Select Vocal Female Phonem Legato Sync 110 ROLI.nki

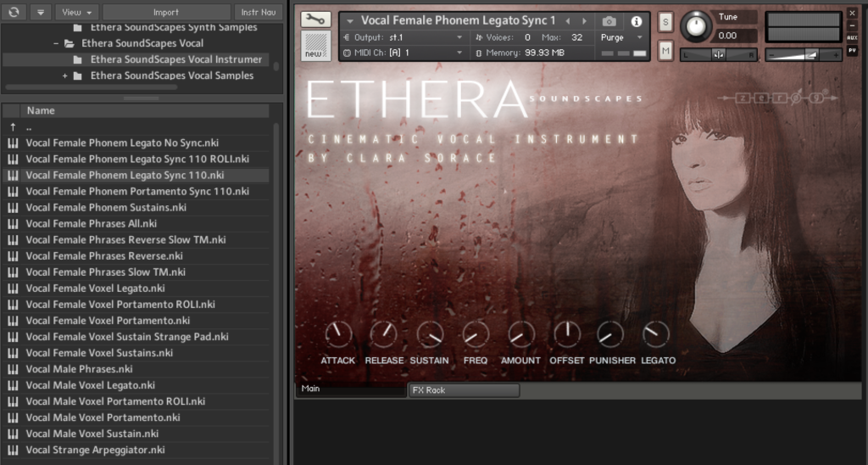(x=136, y=159)
